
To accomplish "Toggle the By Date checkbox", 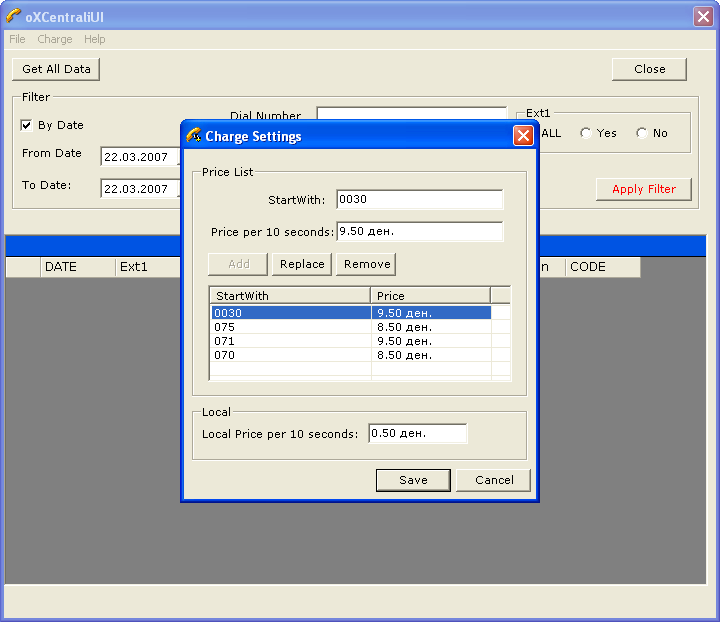I will 27,125.
